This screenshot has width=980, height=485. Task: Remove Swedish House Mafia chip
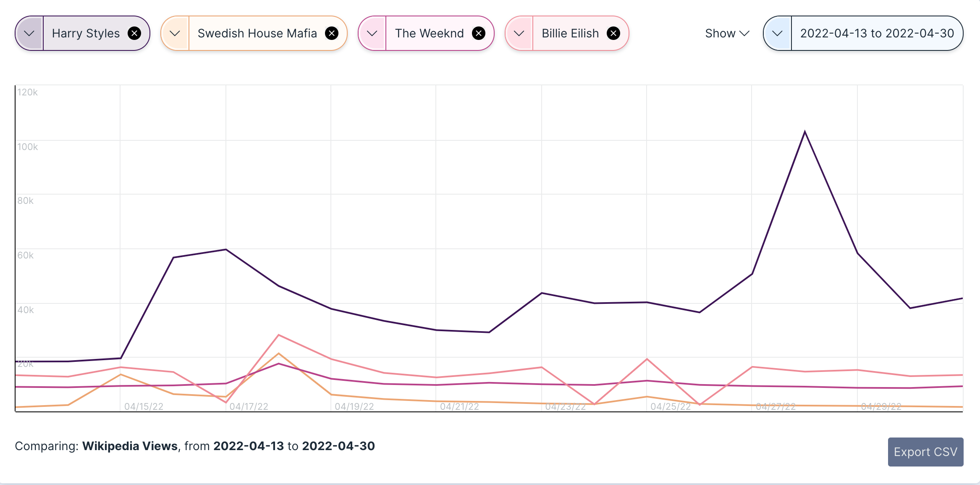pos(332,33)
